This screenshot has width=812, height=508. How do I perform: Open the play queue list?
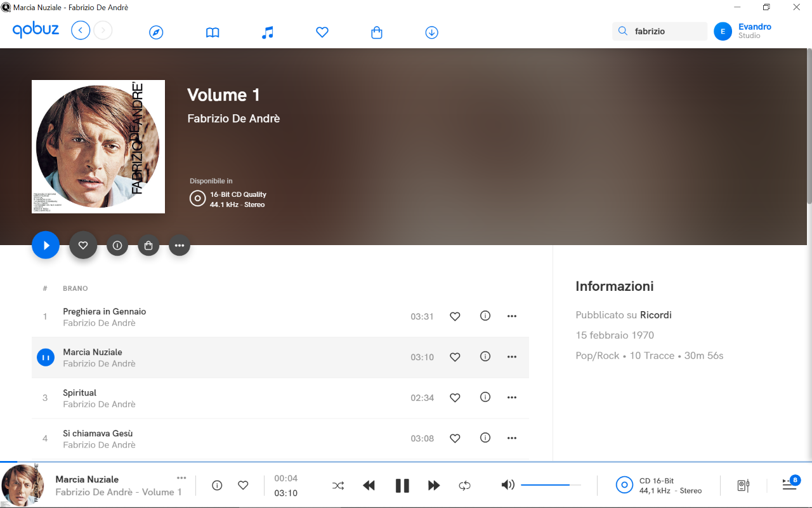790,484
